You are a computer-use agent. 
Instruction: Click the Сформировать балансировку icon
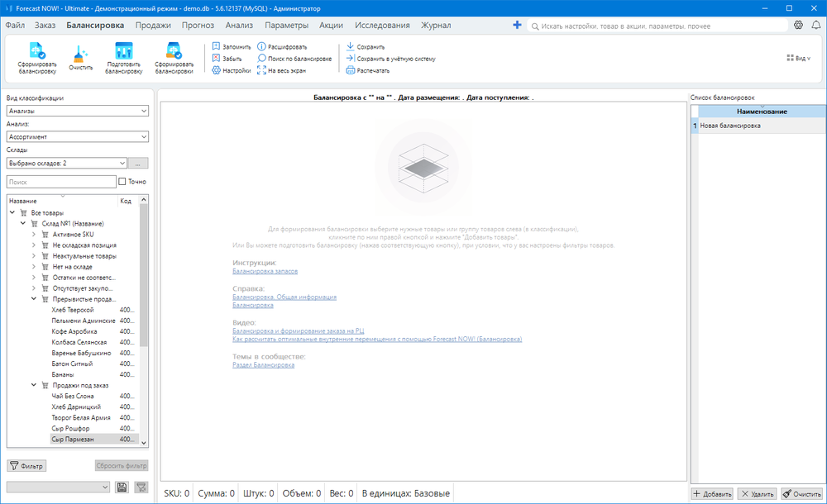click(37, 53)
